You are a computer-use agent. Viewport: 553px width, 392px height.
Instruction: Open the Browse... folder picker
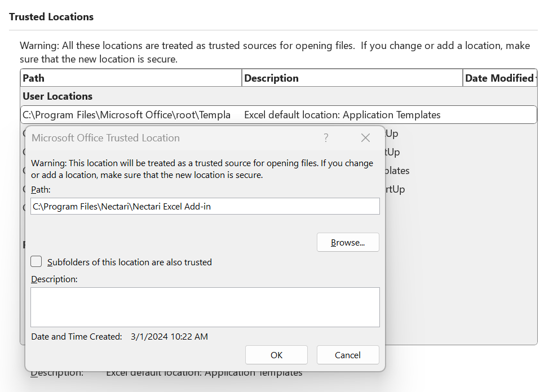tap(347, 243)
